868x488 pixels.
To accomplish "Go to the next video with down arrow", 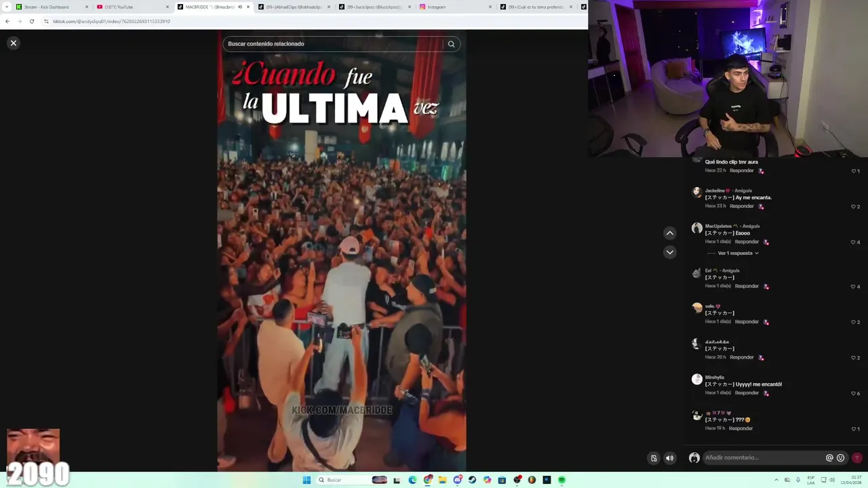I will coord(670,252).
